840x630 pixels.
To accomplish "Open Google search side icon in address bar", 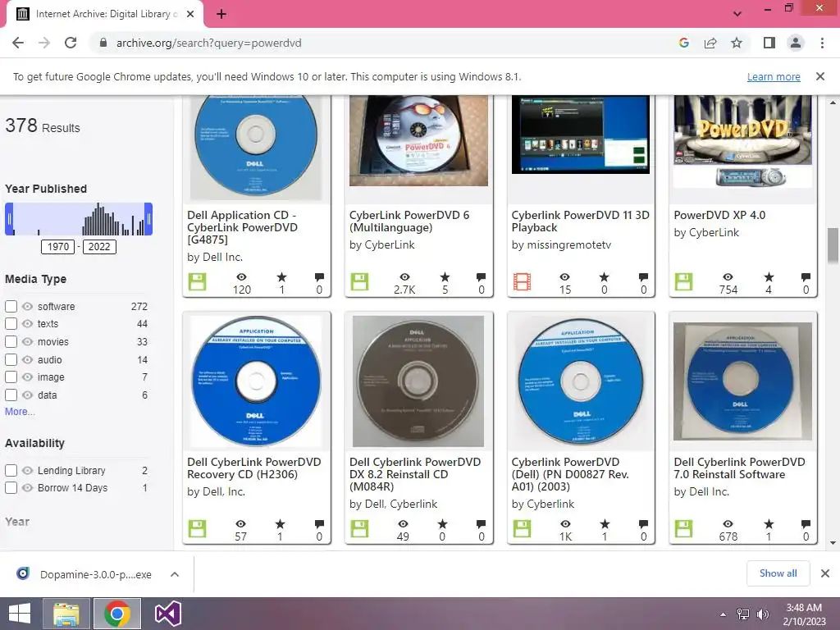I will click(683, 43).
